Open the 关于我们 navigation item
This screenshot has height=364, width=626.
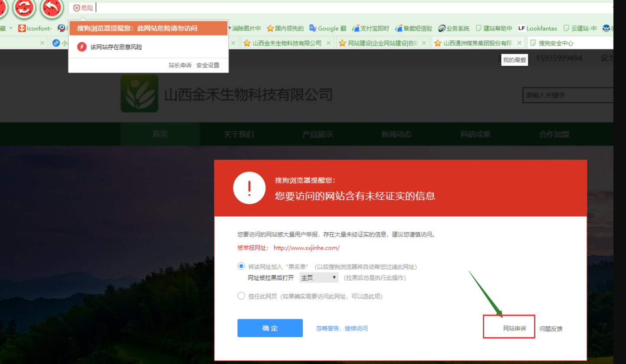click(x=239, y=134)
